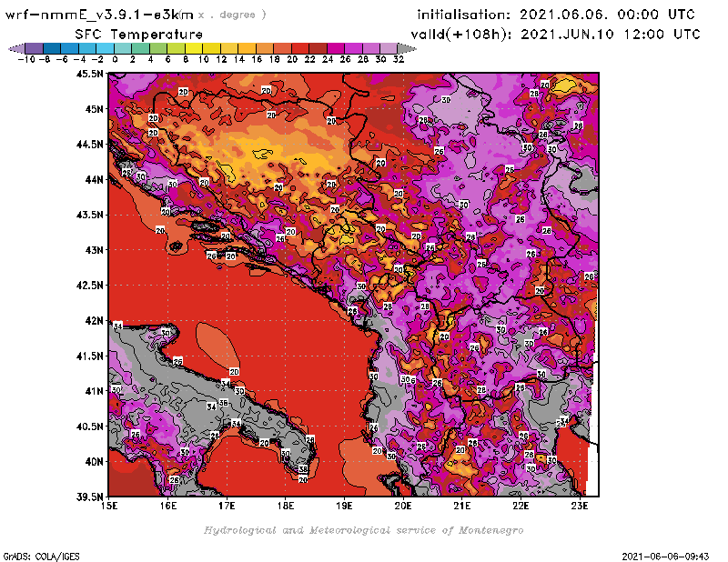Select the legend swatch between 12 and 14
728x562 pixels.
(x=229, y=48)
